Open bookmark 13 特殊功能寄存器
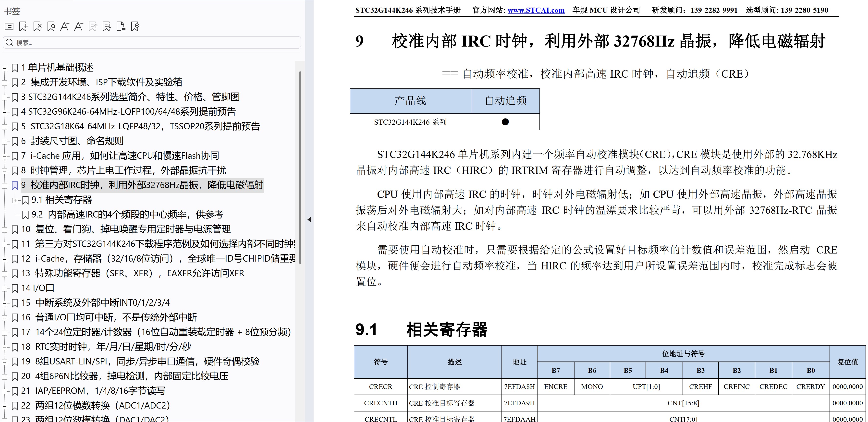This screenshot has height=422, width=868. click(133, 273)
